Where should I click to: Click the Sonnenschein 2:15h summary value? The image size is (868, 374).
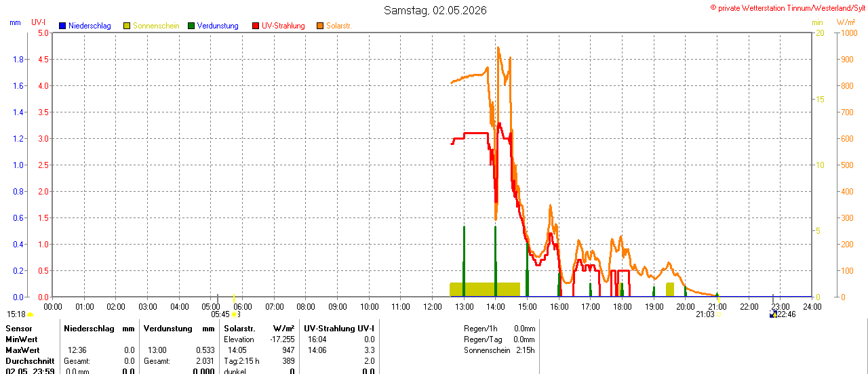tap(525, 350)
